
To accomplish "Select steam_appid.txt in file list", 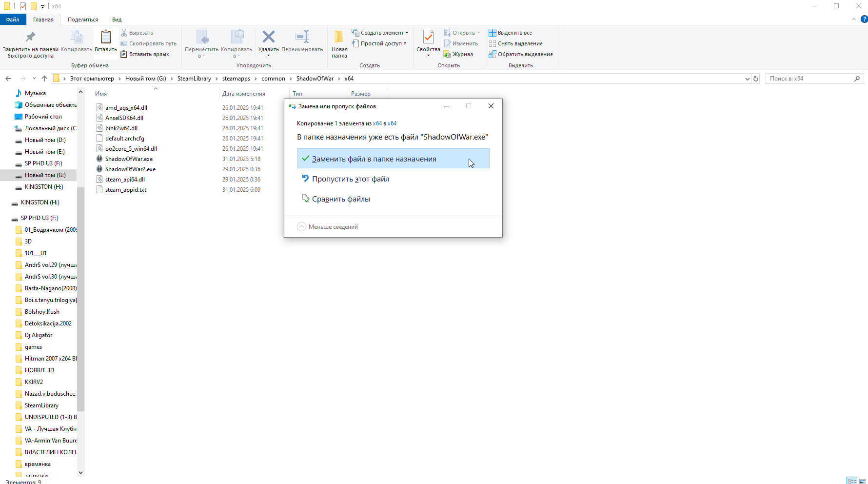I will click(126, 190).
